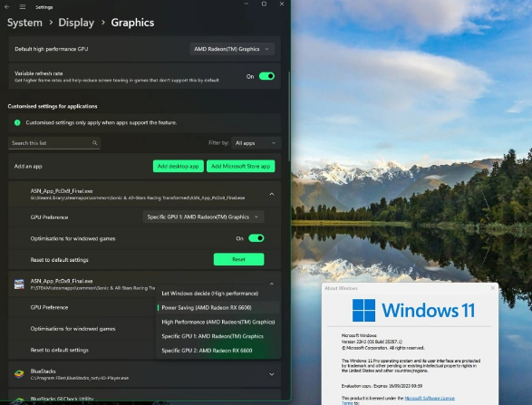Open the Settings hamburger navigation menu
This screenshot has width=532, height=405.
[23, 6]
